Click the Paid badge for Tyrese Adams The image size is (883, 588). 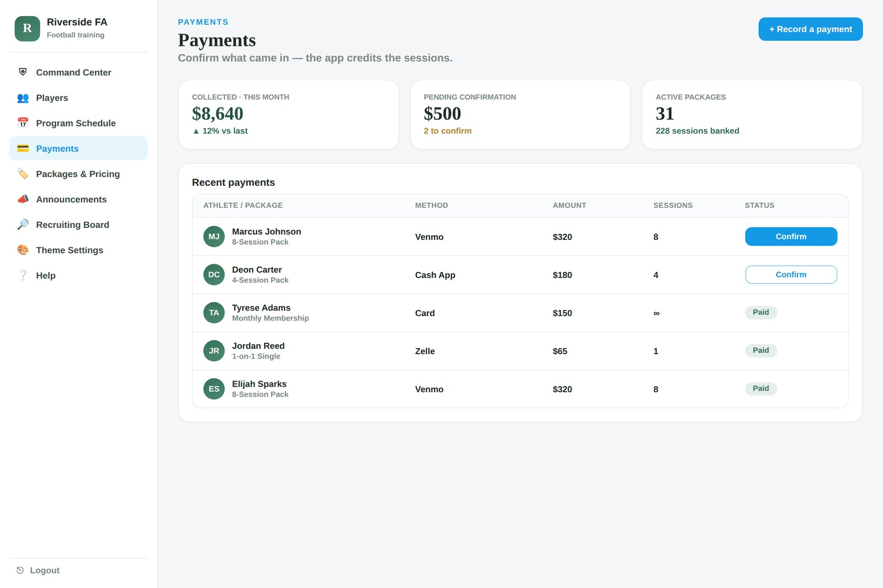coord(761,312)
